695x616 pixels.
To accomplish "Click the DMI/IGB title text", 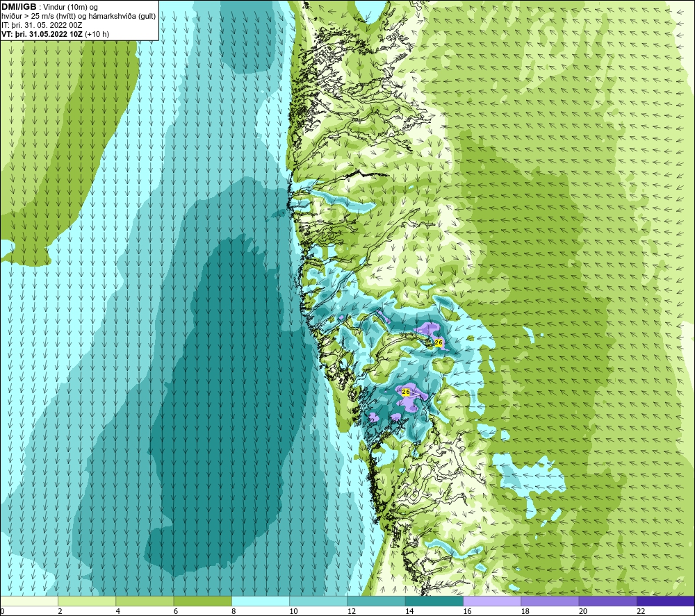I will coord(19,7).
